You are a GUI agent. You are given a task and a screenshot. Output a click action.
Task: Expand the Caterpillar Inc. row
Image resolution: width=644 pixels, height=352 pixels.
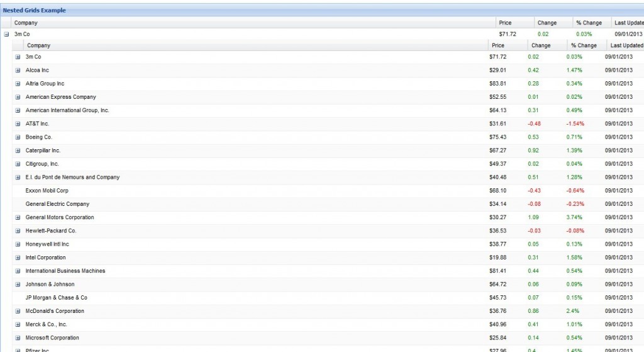(18, 150)
